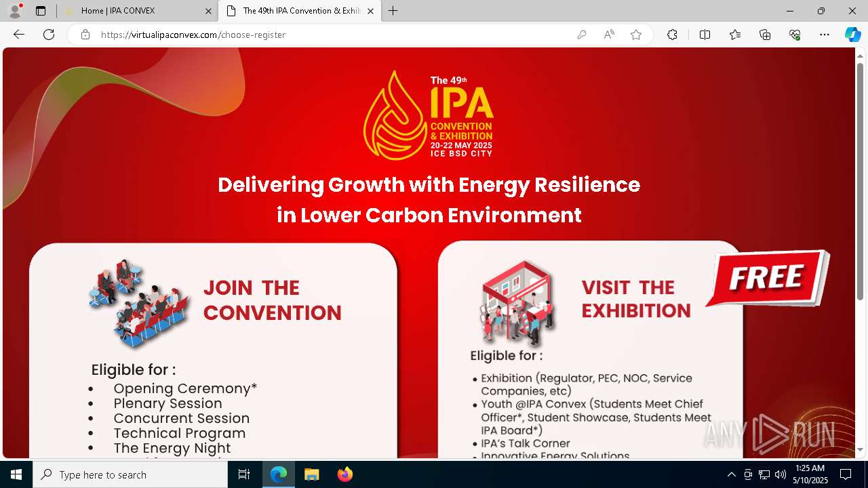This screenshot has width=868, height=488.
Task: Open Task View on the taskbar
Action: pyautogui.click(x=244, y=474)
